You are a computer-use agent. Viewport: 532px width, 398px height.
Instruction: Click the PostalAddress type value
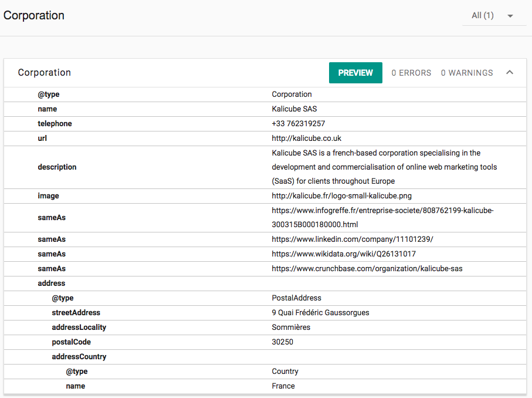tap(296, 298)
